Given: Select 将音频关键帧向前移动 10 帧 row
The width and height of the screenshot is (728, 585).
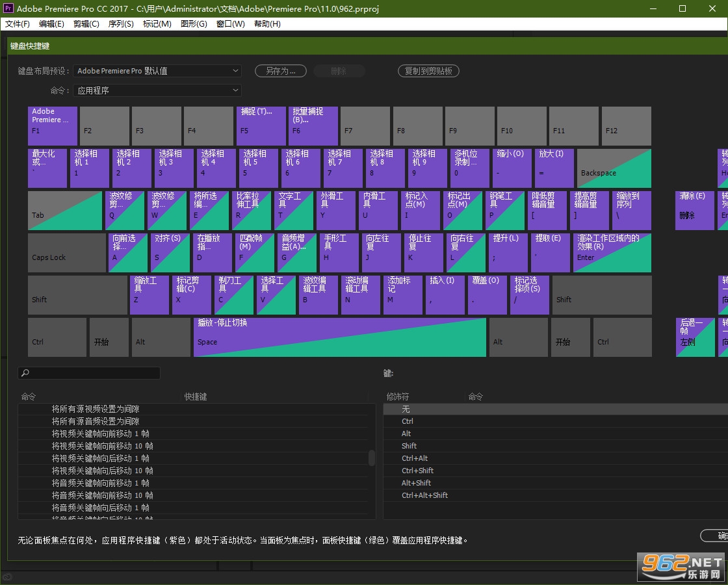Looking at the screenshot, I should tap(192, 495).
